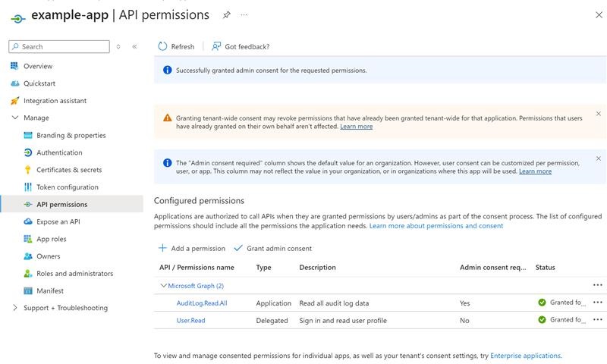
Task: Click the Token configuration bars icon
Action: tap(28, 187)
